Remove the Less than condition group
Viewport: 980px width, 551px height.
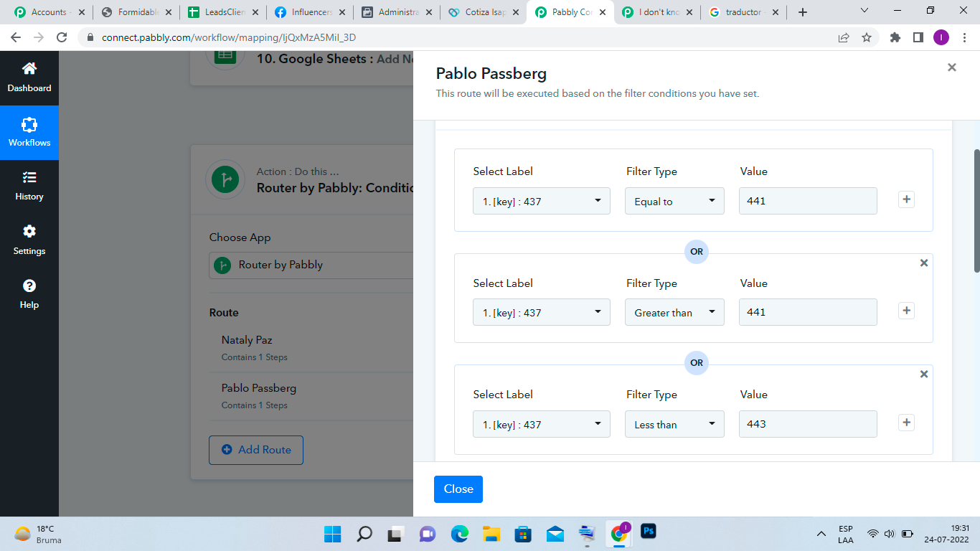[924, 374]
